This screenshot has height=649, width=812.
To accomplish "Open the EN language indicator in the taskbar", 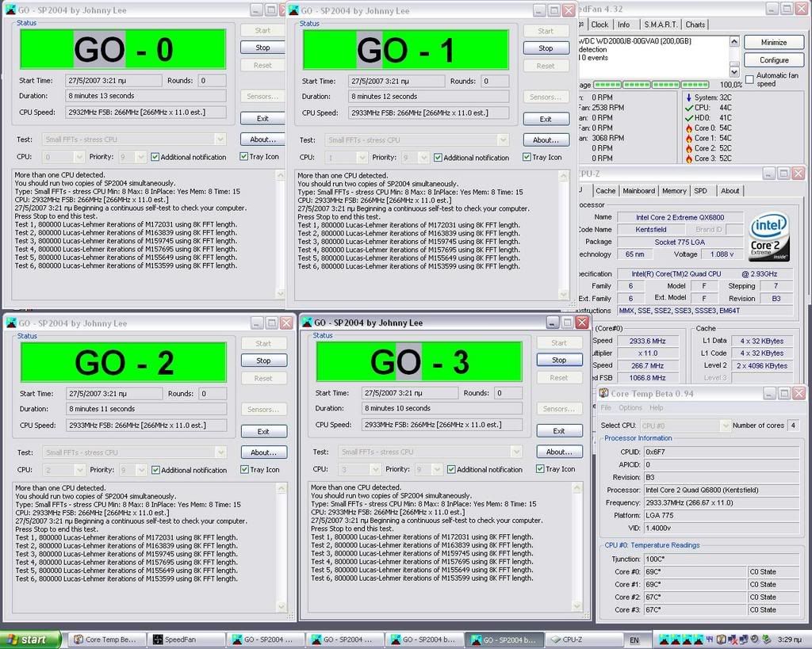I will [634, 640].
